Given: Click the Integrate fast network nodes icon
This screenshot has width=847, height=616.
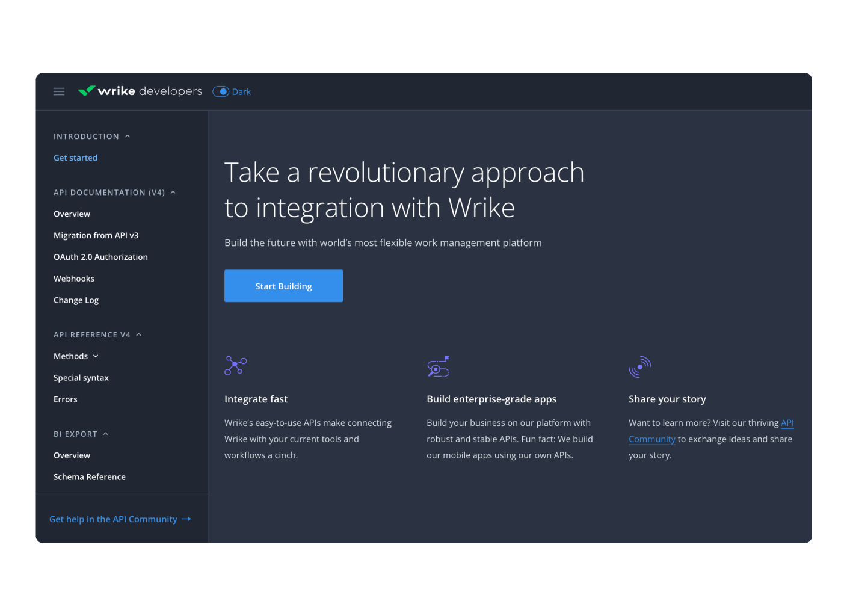Looking at the screenshot, I should click(x=236, y=365).
